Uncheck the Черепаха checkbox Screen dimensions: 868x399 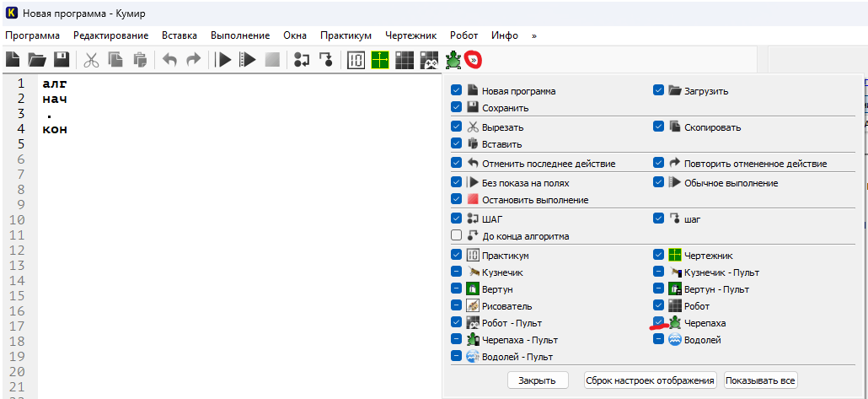pyautogui.click(x=659, y=323)
